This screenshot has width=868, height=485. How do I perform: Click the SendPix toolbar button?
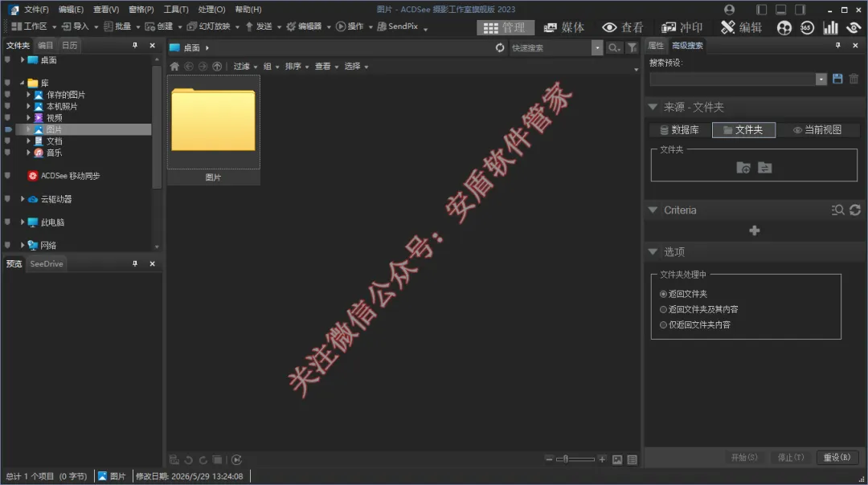pos(398,26)
